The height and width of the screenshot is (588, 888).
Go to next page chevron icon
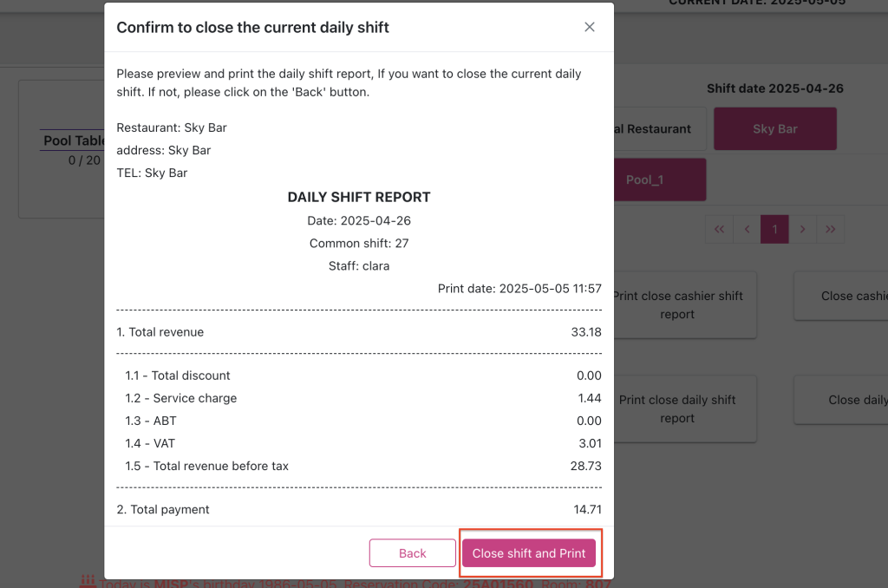[x=803, y=230]
